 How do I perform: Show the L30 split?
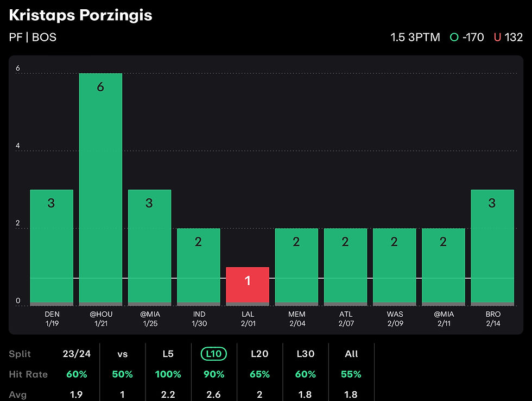tap(306, 354)
